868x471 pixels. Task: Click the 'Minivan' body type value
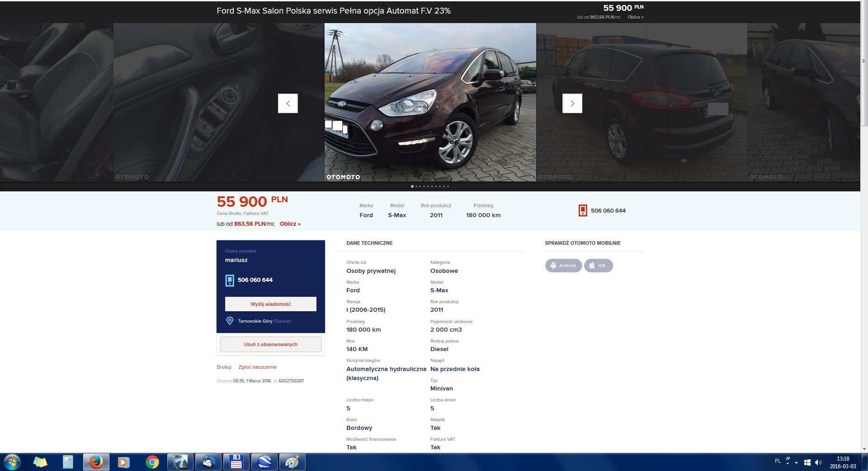coord(442,389)
